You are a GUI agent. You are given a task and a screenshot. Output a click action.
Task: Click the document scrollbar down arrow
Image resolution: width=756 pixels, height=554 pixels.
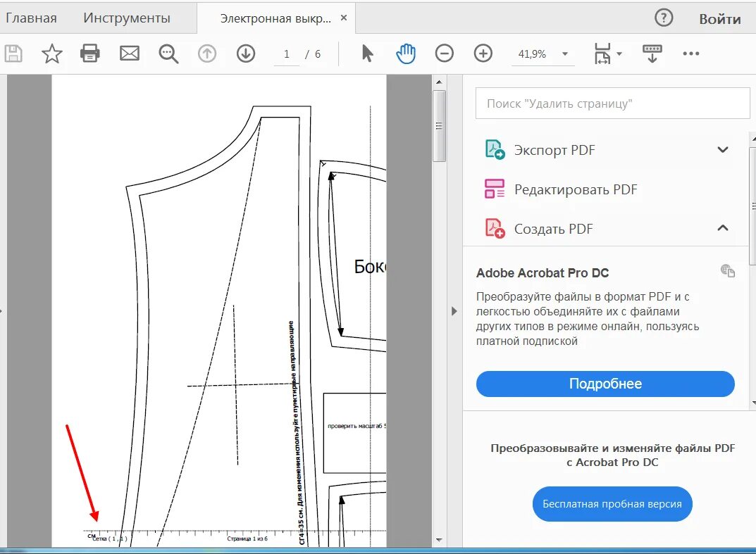click(x=439, y=541)
